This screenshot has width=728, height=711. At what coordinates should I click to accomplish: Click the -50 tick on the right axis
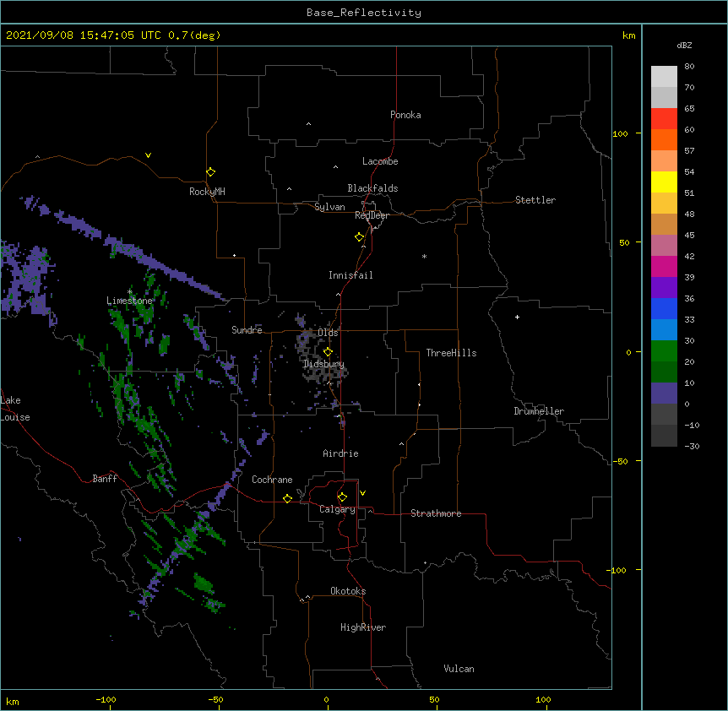(x=620, y=461)
